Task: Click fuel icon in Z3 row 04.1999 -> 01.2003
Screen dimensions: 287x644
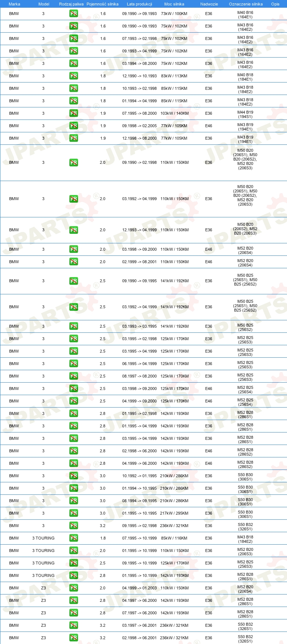Action: (x=73, y=588)
